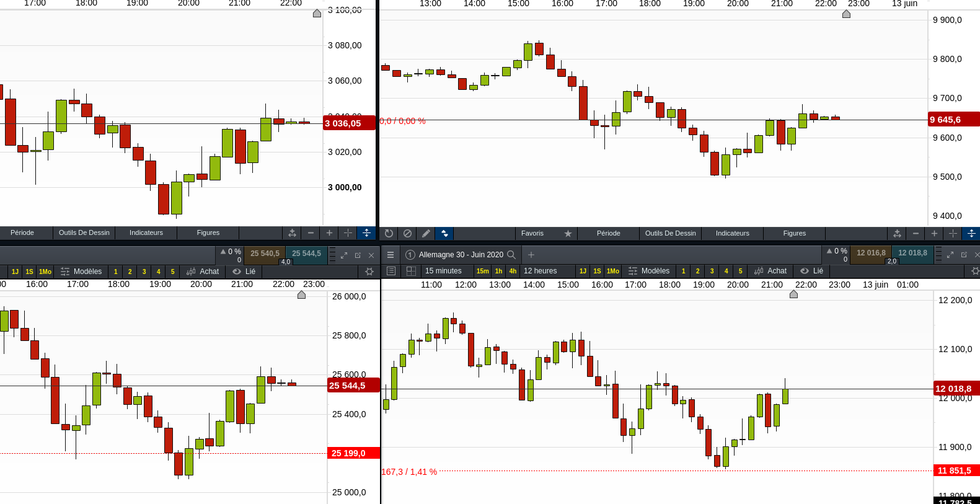Toggle vertical fit icon in top-left chart toolbar
The image size is (980, 504).
point(366,233)
